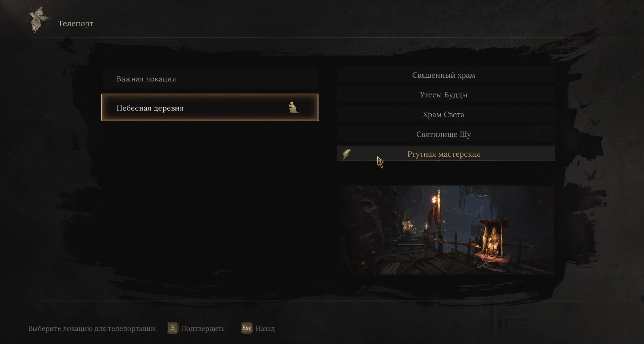The height and width of the screenshot is (344, 644).
Task: Click the Ртутная мастерская preview thumbnail
Action: pyautogui.click(x=446, y=230)
